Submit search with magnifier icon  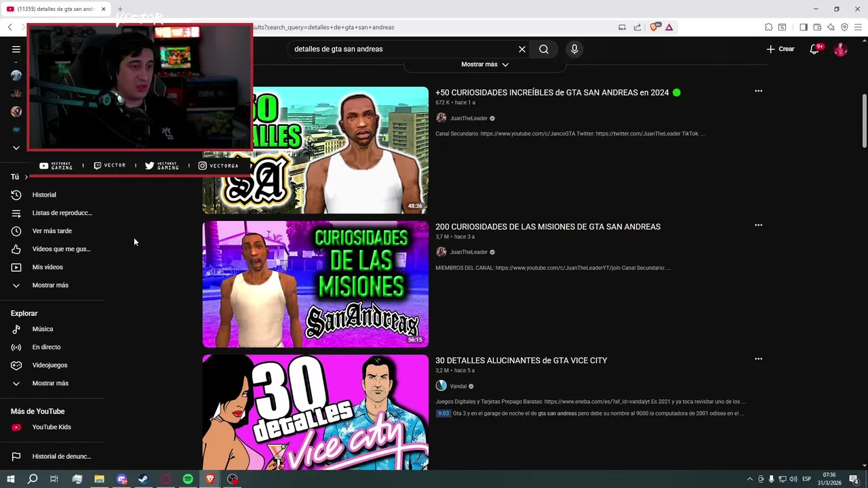point(544,49)
